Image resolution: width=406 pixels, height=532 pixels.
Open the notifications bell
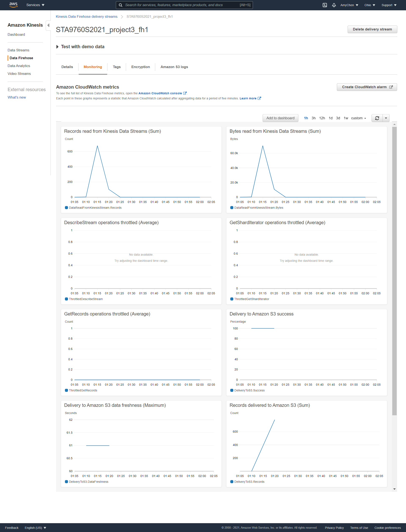tap(334, 5)
